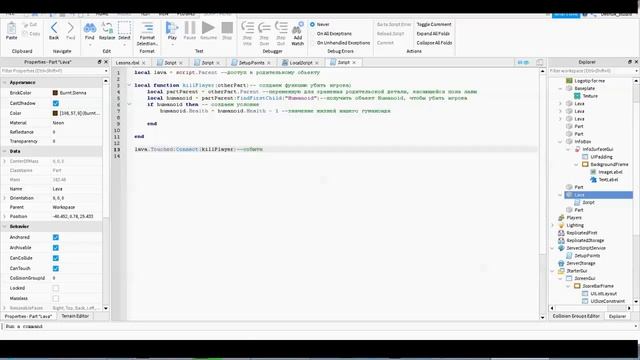Click Toggle Comment action
Viewport: 640px width, 360px height.
[x=434, y=24]
